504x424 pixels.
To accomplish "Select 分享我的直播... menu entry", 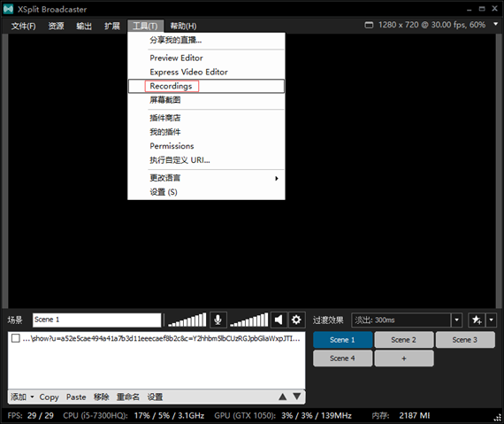I will [x=206, y=40].
